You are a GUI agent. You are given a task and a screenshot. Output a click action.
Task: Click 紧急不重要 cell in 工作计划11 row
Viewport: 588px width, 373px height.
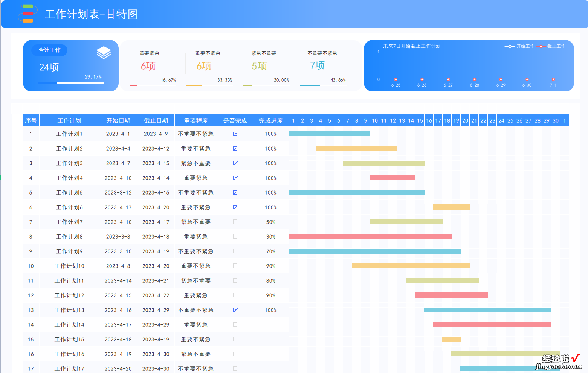coord(196,281)
